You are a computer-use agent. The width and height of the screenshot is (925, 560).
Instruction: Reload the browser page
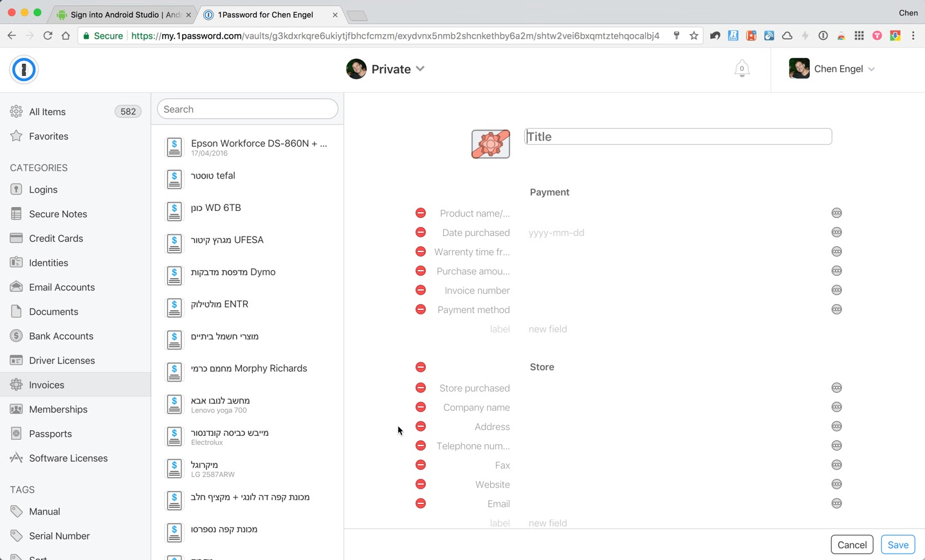[48, 36]
